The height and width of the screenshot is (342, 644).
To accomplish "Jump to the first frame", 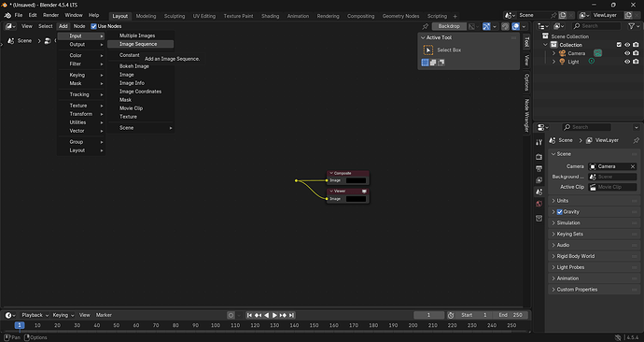I will pyautogui.click(x=249, y=315).
